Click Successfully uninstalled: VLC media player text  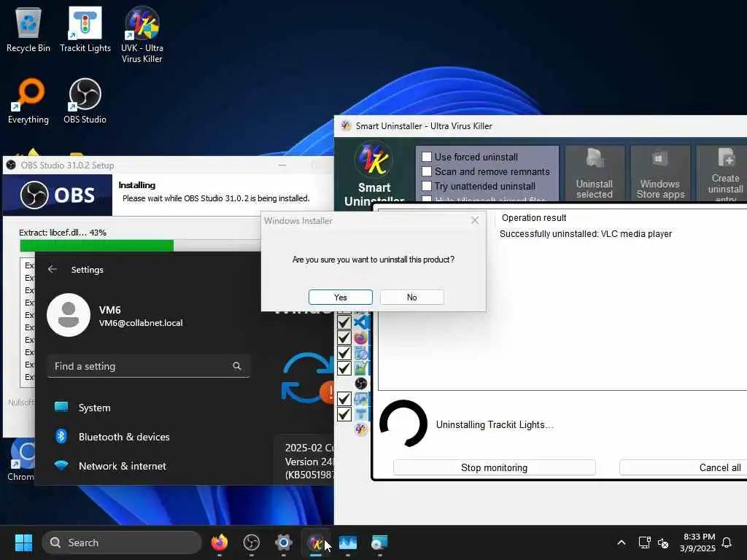click(x=586, y=234)
